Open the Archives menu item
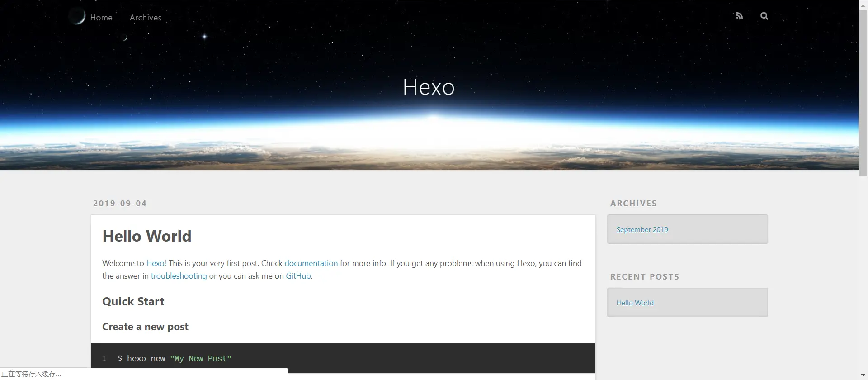This screenshot has width=868, height=380. coord(145,18)
